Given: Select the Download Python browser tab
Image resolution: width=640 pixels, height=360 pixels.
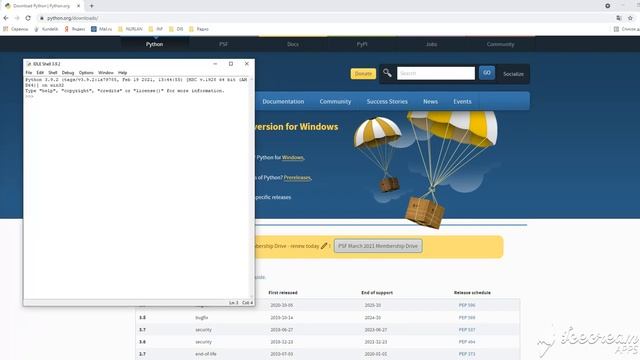Looking at the screenshot, I should coord(42,6).
